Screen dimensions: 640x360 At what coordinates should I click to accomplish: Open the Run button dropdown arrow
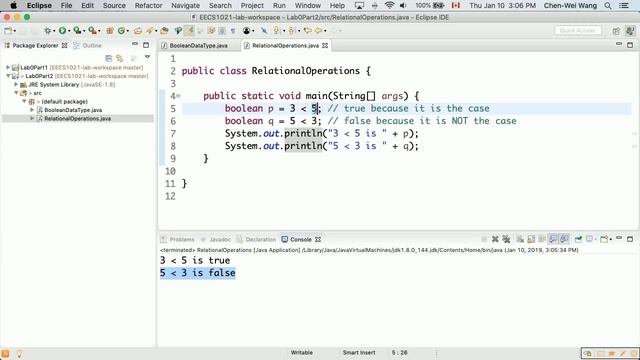click(69, 31)
